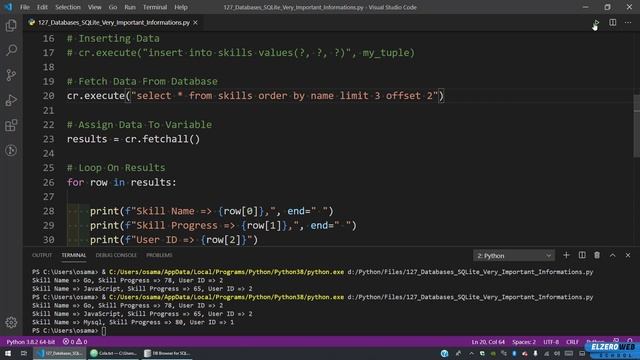Screen dimensions: 640x360
Task: Click the terminal prompt input line
Action: click(69, 331)
